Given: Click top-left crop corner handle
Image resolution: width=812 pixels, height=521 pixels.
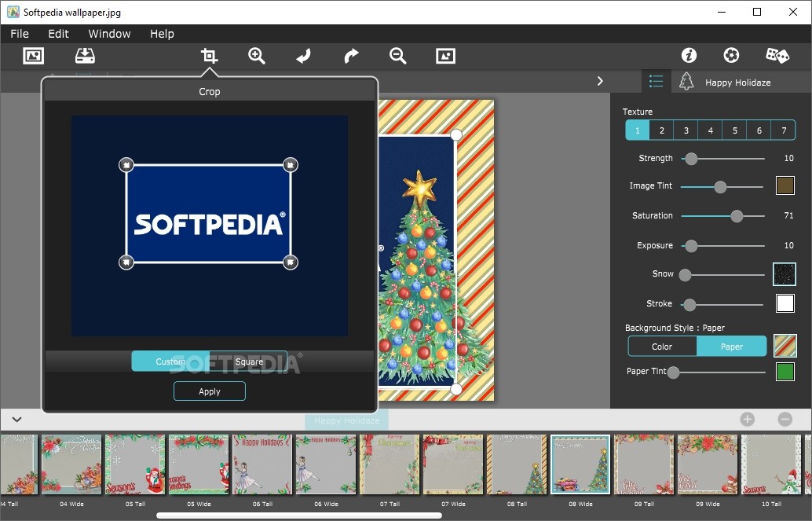Looking at the screenshot, I should (x=126, y=165).
